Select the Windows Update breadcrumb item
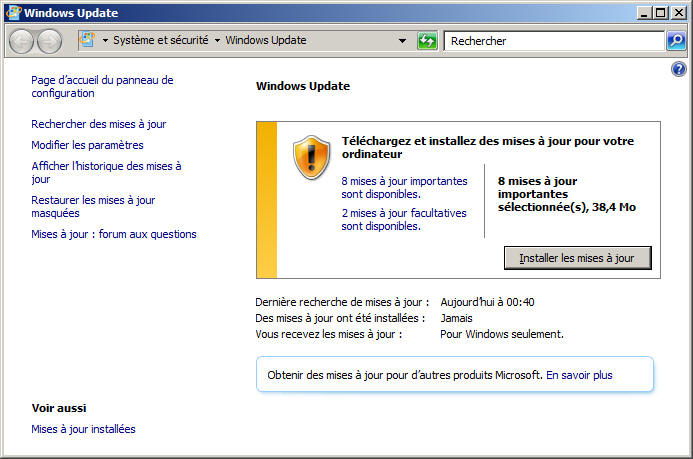 click(266, 40)
